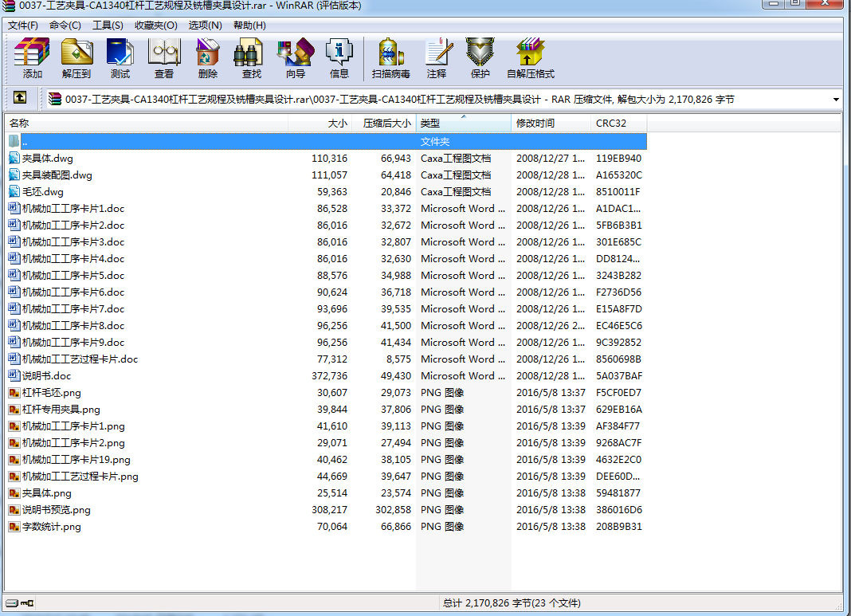Click the dwg icon of 夹具体.dwg

coord(14,159)
